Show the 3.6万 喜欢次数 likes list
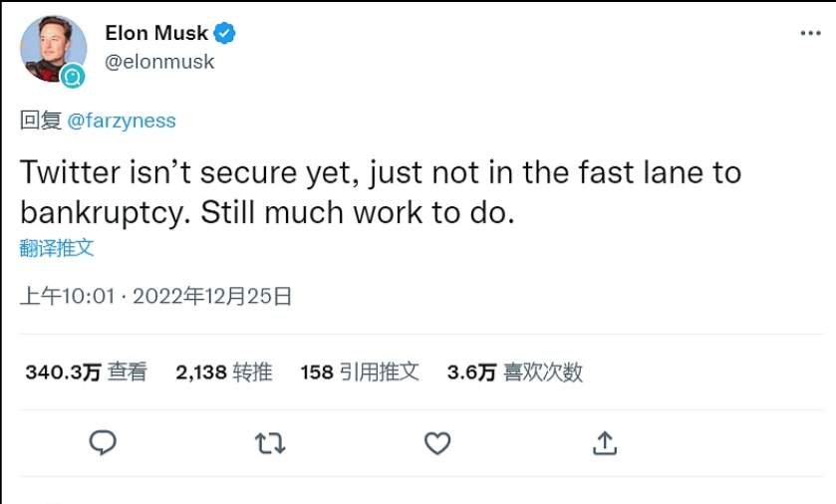This screenshot has width=836, height=504. (x=515, y=373)
